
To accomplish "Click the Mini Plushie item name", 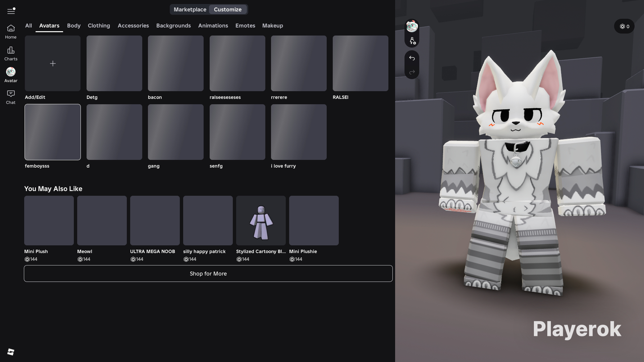I will tap(303, 252).
